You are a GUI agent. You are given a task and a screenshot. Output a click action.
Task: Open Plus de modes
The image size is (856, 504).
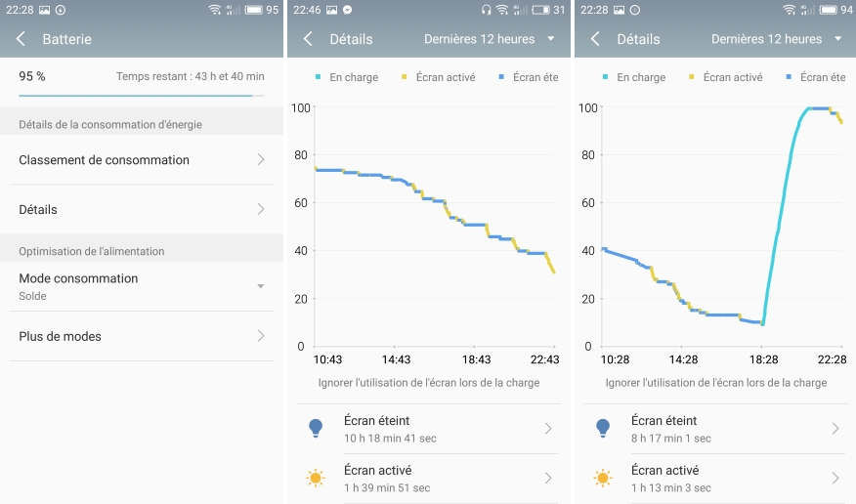[x=142, y=336]
